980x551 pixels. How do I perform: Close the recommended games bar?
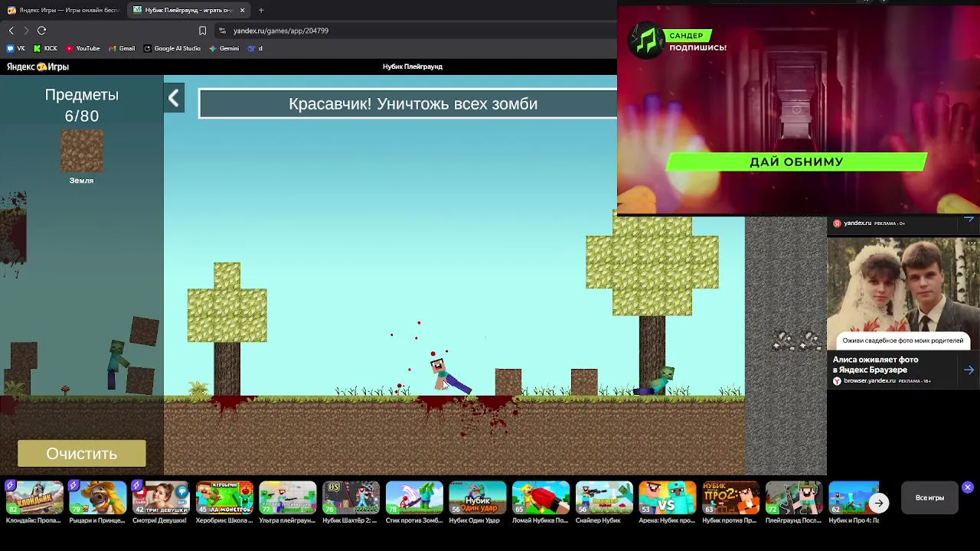[x=968, y=487]
